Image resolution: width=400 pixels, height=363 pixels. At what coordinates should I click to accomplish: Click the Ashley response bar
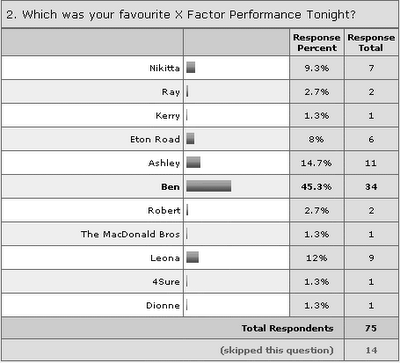(x=193, y=162)
